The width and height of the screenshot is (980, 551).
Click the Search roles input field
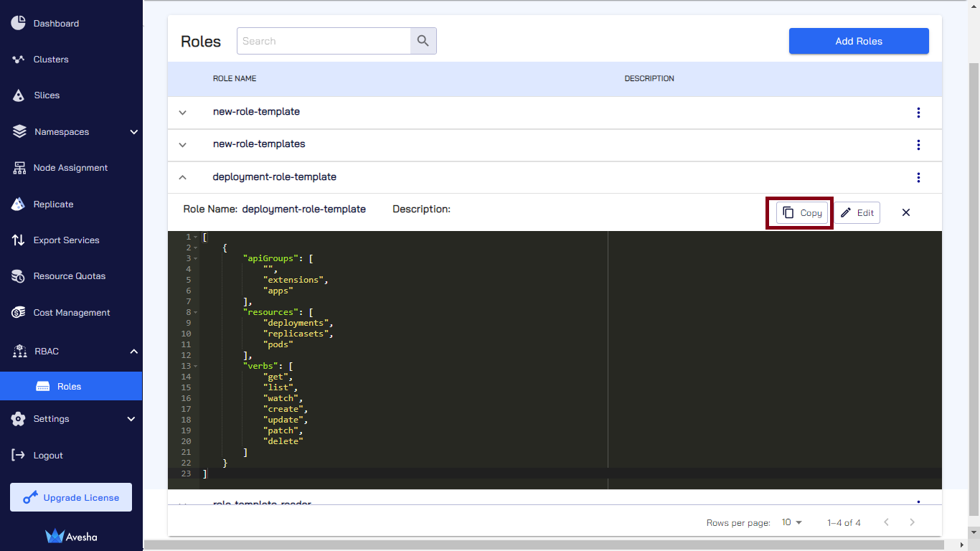[x=324, y=41]
